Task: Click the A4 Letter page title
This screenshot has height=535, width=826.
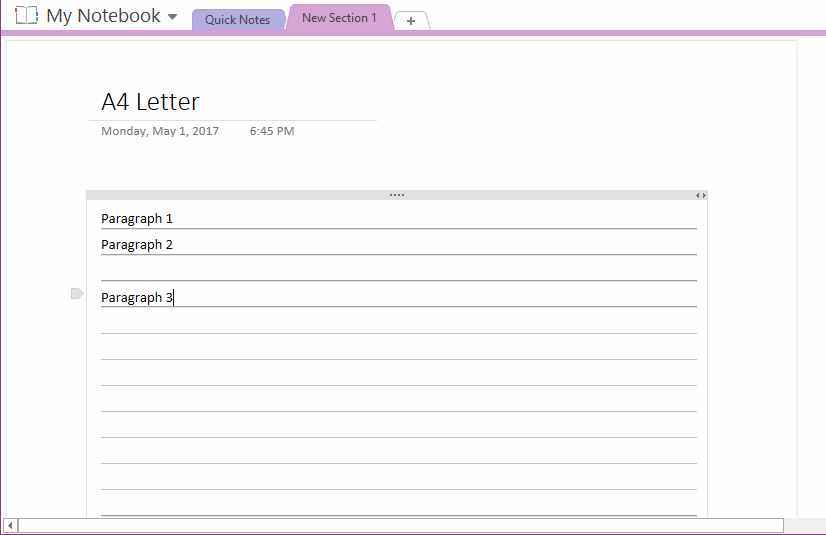Action: click(x=151, y=102)
